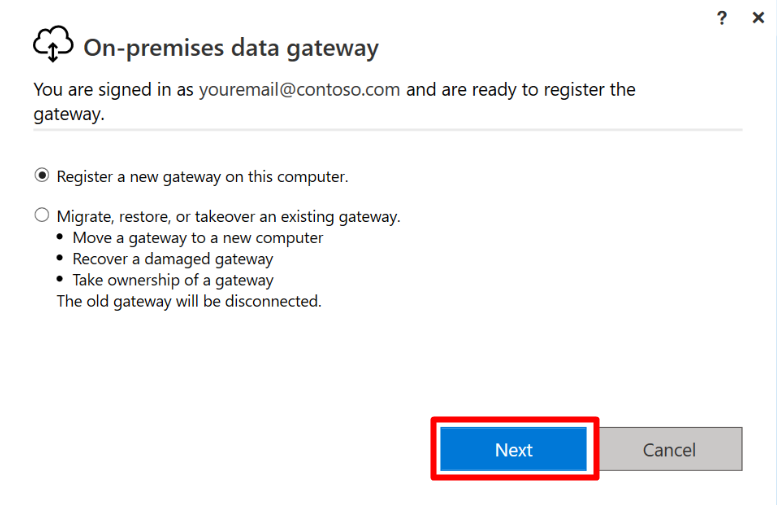Click the cloud gateway logo icon

pyautogui.click(x=53, y=44)
